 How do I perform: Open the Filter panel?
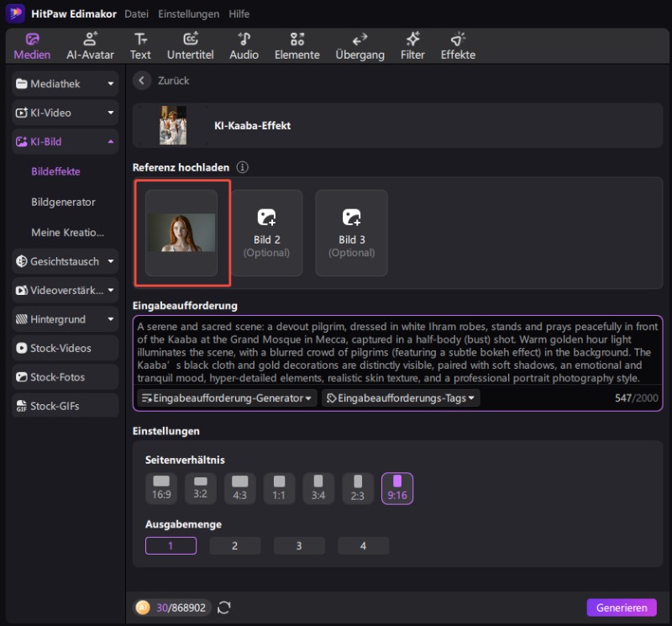[x=412, y=45]
